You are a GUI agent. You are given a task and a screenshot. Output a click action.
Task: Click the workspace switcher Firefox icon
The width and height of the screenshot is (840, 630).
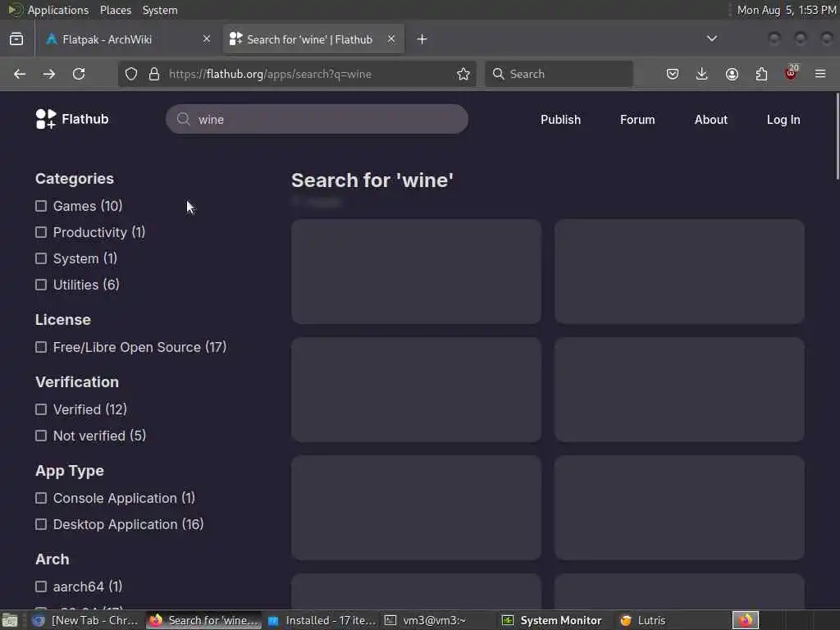pyautogui.click(x=746, y=620)
